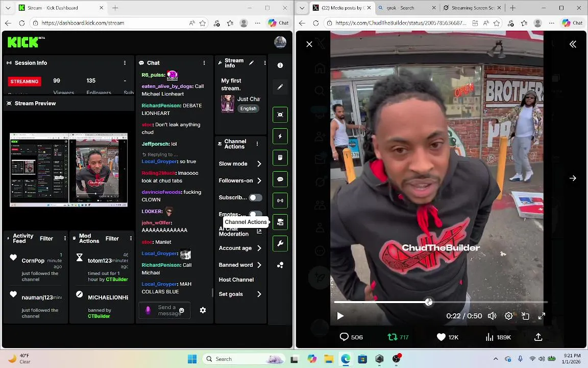Click the Kick logo

click(26, 42)
